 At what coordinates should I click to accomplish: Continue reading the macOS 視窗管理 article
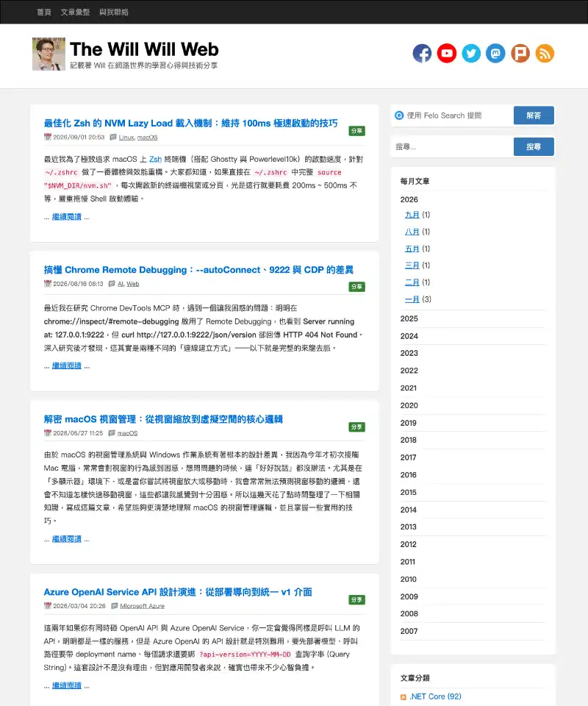(x=67, y=538)
